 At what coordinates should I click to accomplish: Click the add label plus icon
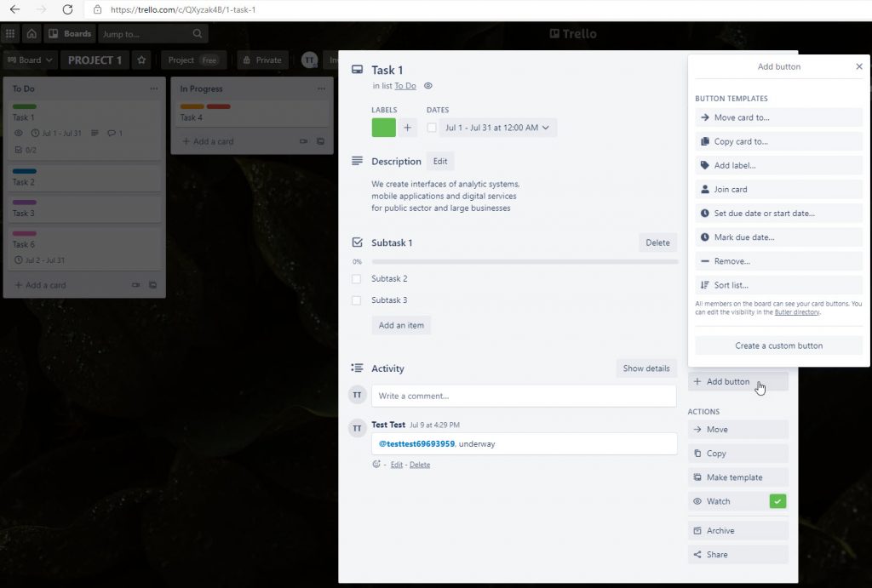407,128
